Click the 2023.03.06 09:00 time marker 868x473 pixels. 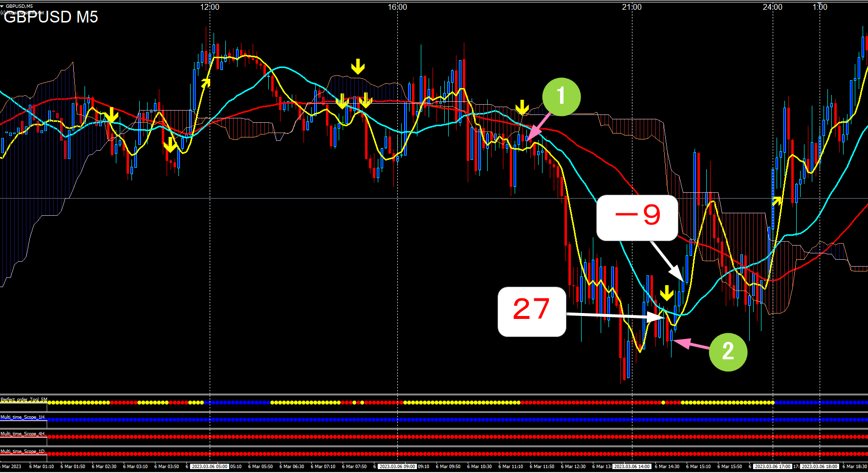397,467
